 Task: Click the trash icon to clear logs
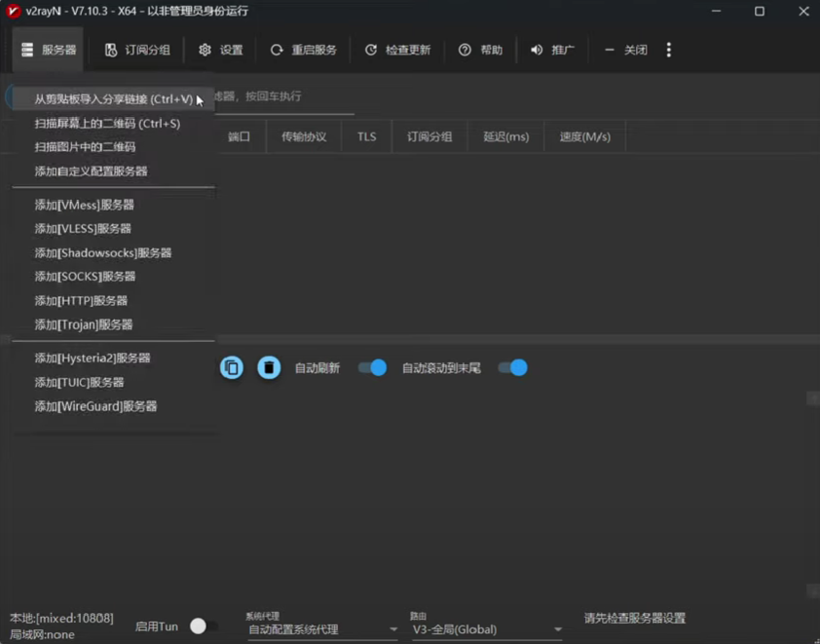tap(269, 367)
